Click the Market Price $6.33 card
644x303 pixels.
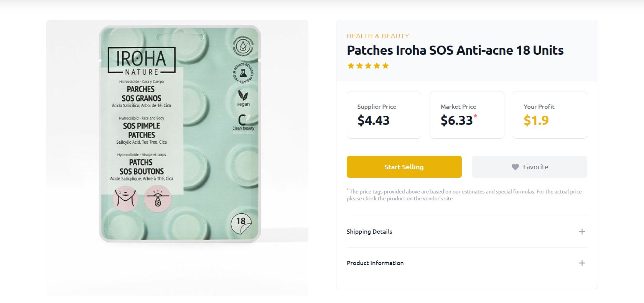[467, 115]
